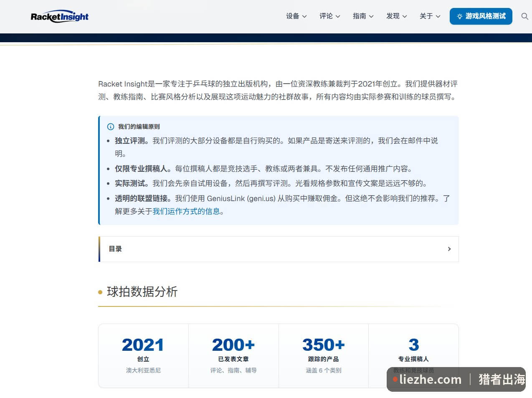Click the 200+ 已发表文章 stat
This screenshot has height=398, width=532.
233,356
